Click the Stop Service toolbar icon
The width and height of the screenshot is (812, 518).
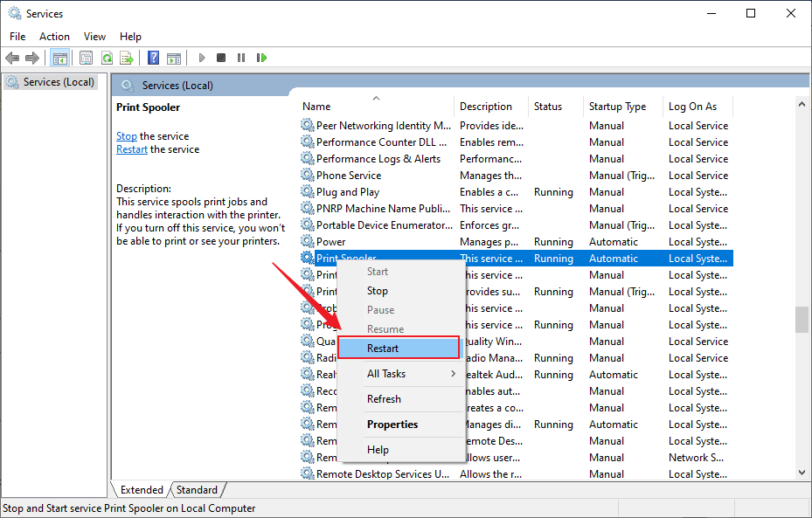pyautogui.click(x=220, y=58)
